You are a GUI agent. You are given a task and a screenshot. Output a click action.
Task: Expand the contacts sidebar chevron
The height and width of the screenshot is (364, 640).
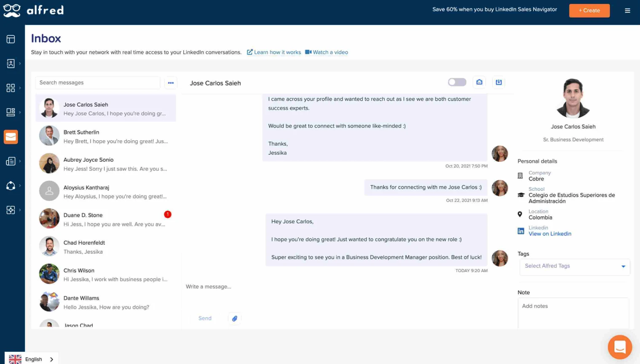[20, 64]
